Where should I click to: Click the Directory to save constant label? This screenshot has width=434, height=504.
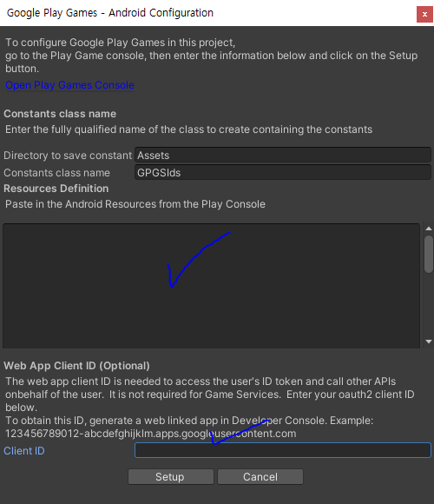click(x=68, y=156)
